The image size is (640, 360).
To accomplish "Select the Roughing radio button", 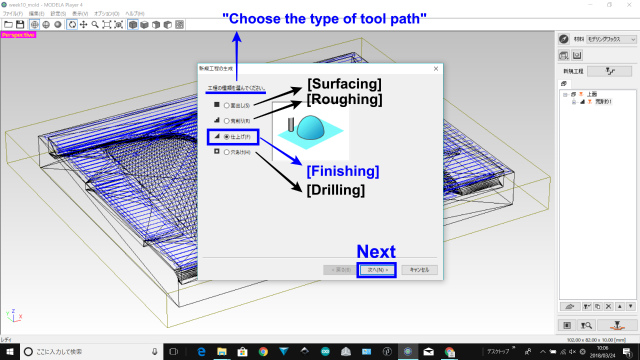I will coord(227,121).
